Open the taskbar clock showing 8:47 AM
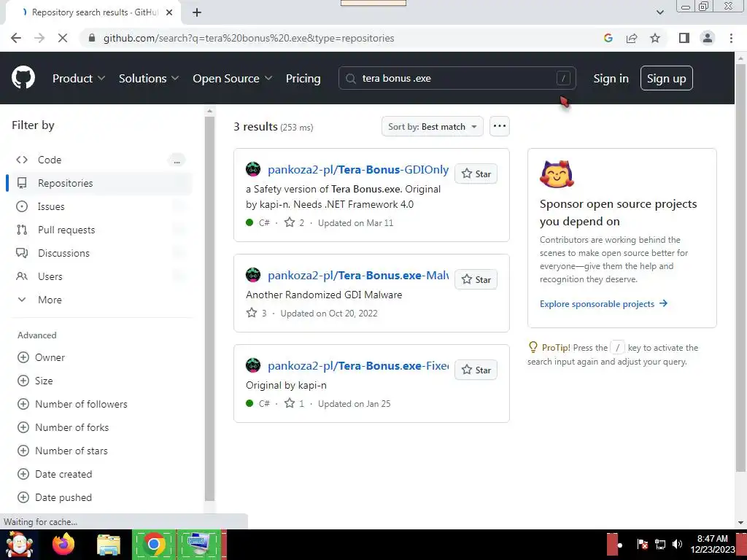The image size is (747, 560). tap(713, 544)
